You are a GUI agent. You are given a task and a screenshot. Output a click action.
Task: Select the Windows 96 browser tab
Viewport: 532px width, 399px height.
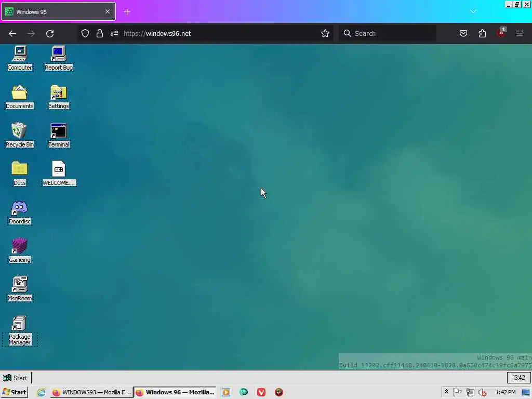pos(58,11)
